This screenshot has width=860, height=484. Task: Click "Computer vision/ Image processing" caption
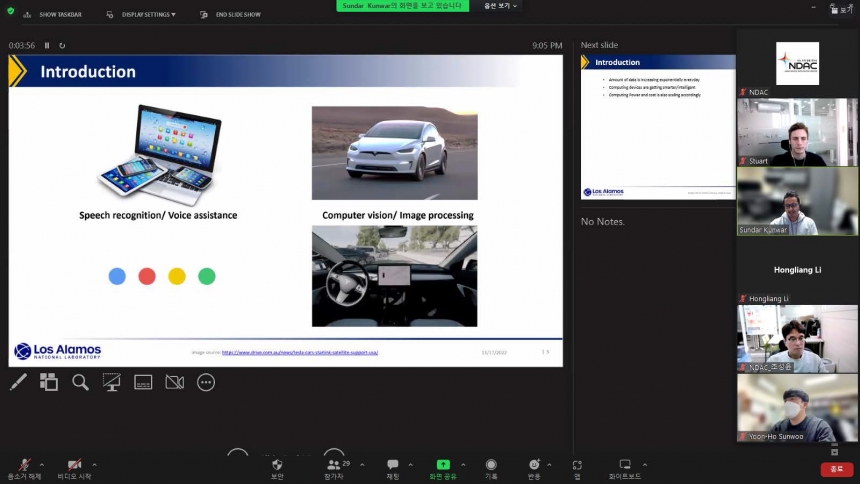(398, 215)
